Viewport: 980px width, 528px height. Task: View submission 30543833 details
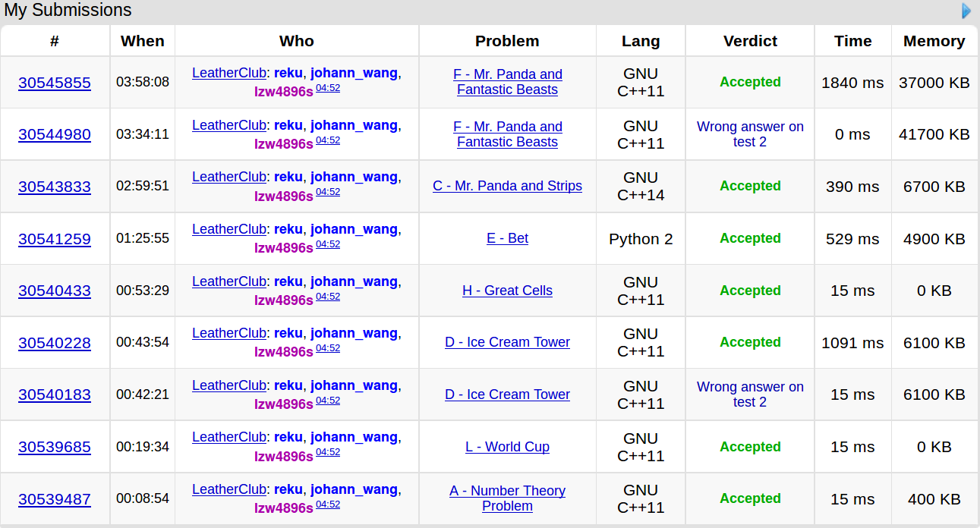tap(55, 187)
